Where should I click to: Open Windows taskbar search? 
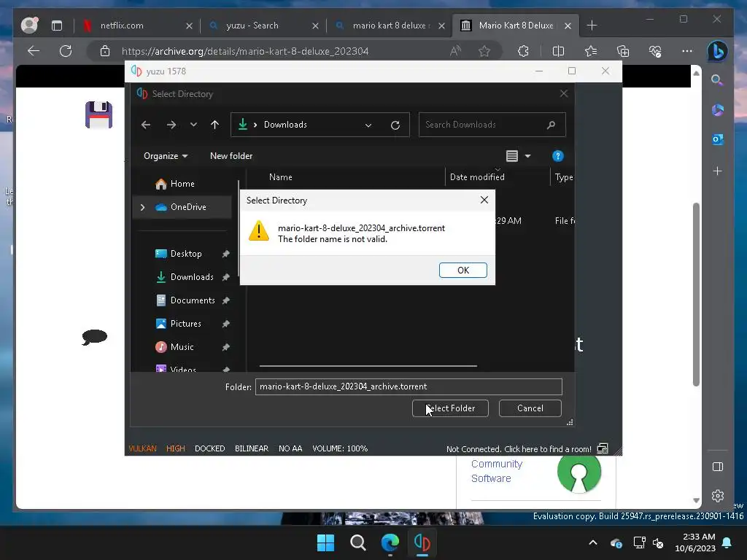point(357,542)
